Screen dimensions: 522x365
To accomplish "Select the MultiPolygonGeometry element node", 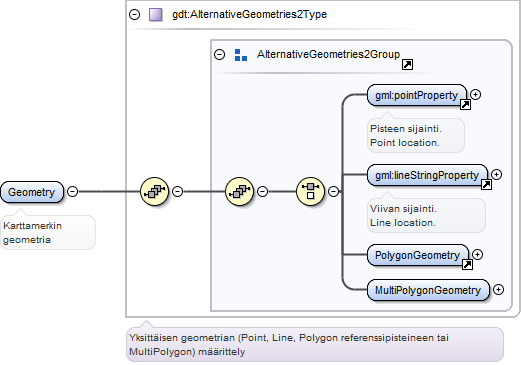I will (428, 290).
